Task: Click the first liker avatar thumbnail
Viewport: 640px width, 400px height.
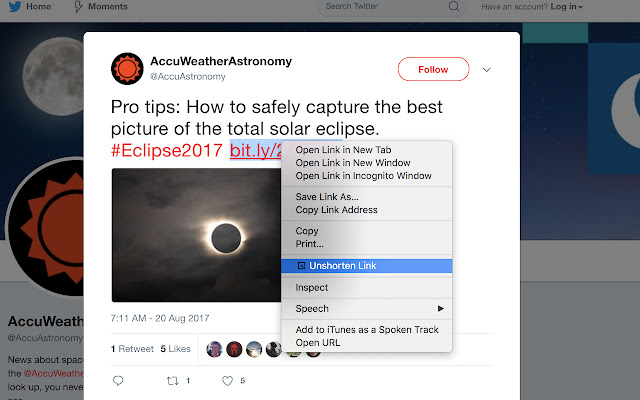Action: pos(215,349)
